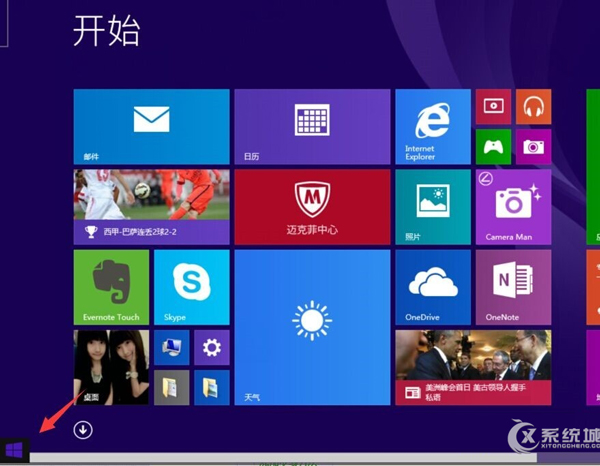This screenshot has height=466, width=600.
Task: Open the Calendar (日历) tile
Action: pos(312,127)
